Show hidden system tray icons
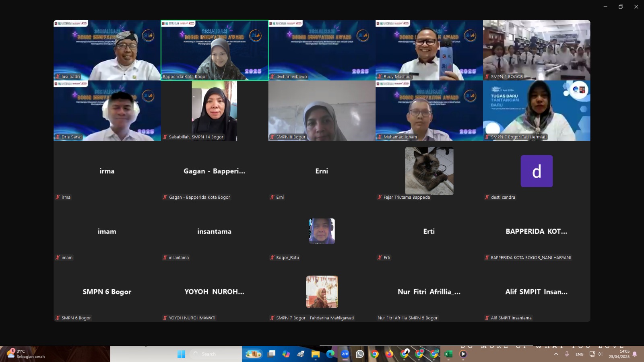Viewport: 644px width, 362px height. coord(556,354)
